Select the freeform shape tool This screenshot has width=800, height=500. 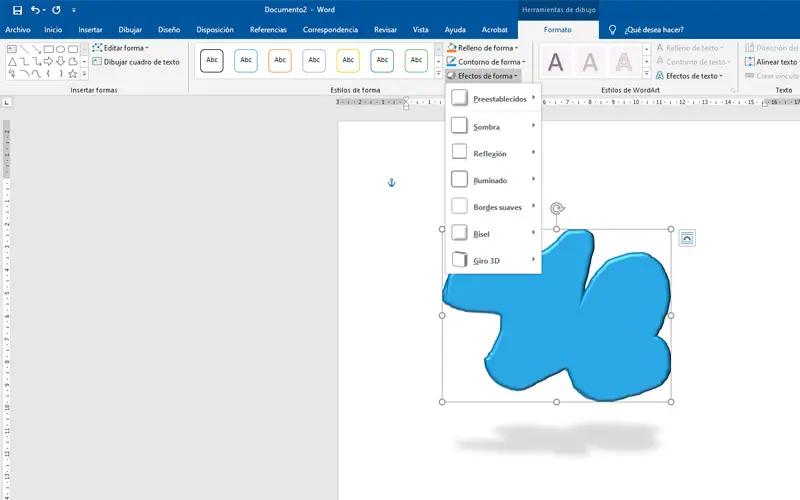point(73,61)
